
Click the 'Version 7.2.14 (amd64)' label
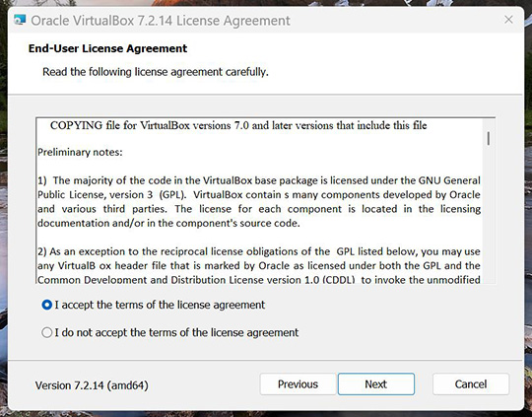tap(92, 385)
